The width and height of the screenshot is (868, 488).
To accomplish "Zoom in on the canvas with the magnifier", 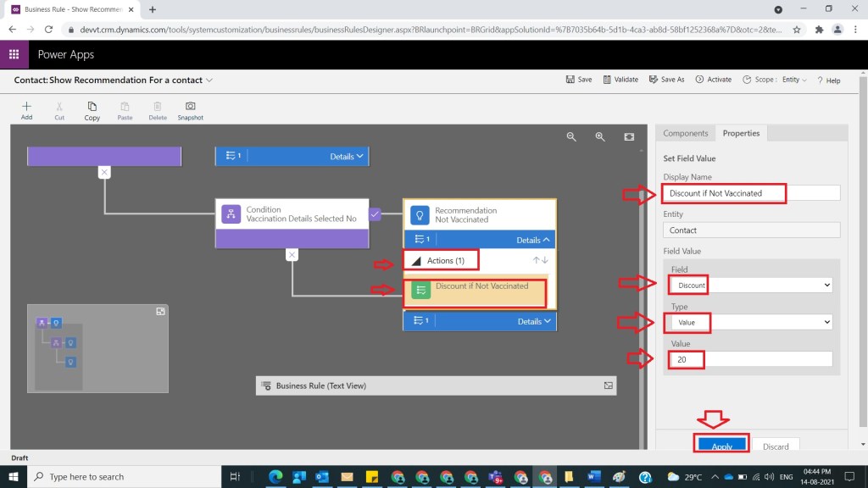I will [x=600, y=136].
